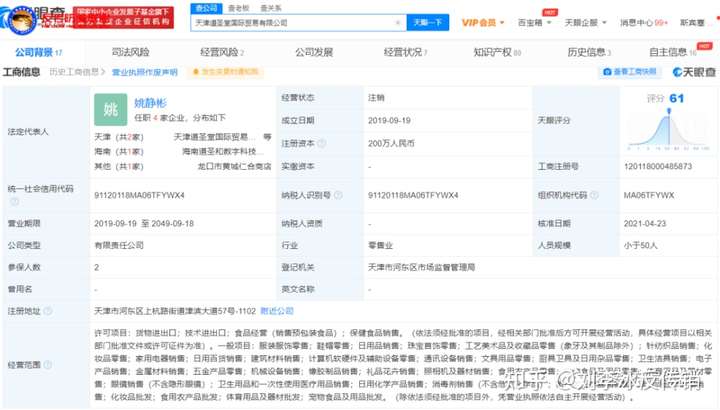Select company type 有限责任公司

119,246
